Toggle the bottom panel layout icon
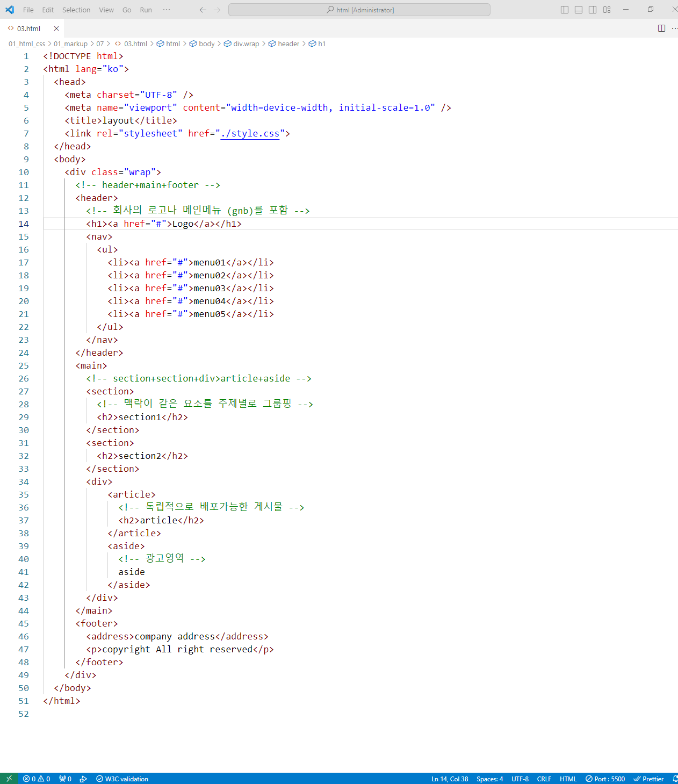This screenshot has height=784, width=678. pyautogui.click(x=579, y=10)
